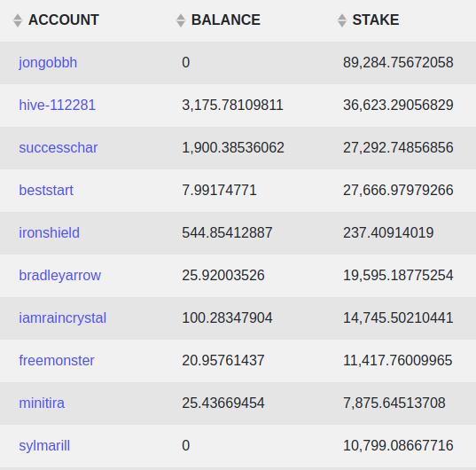
Task: Open the sylmarill account link
Action: pos(44,446)
